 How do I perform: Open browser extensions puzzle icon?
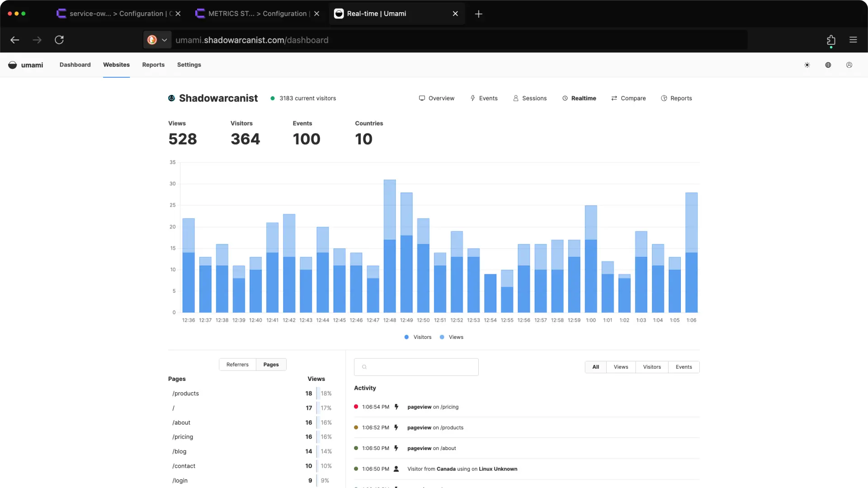pos(831,40)
